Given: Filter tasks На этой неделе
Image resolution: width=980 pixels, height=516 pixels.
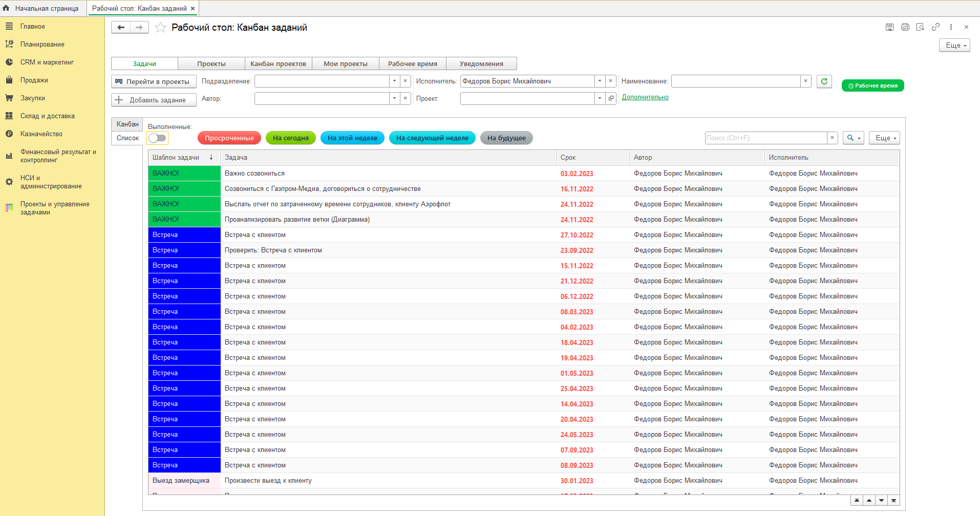Looking at the screenshot, I should (352, 138).
